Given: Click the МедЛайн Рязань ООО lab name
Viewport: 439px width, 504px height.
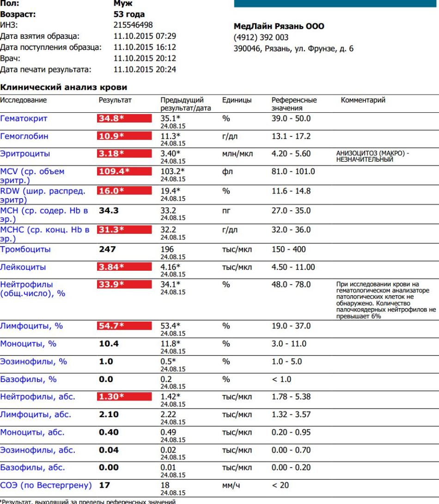Looking at the screenshot, I should coord(279,26).
